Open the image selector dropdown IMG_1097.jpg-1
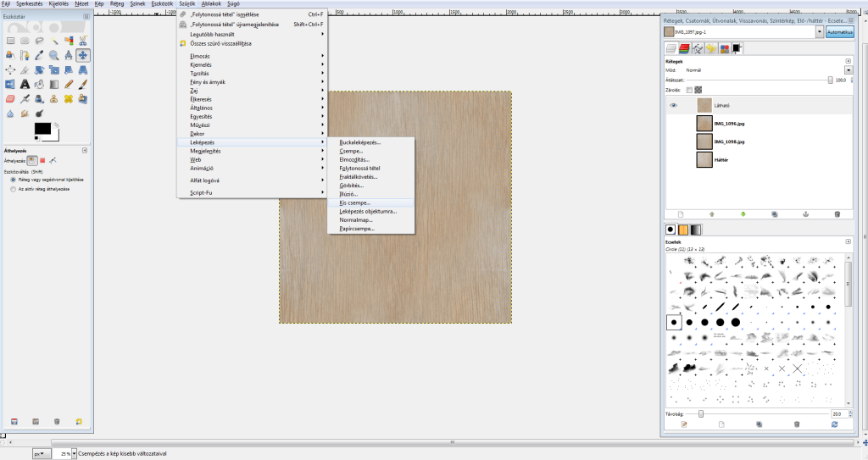The image size is (868, 460). [x=819, y=31]
